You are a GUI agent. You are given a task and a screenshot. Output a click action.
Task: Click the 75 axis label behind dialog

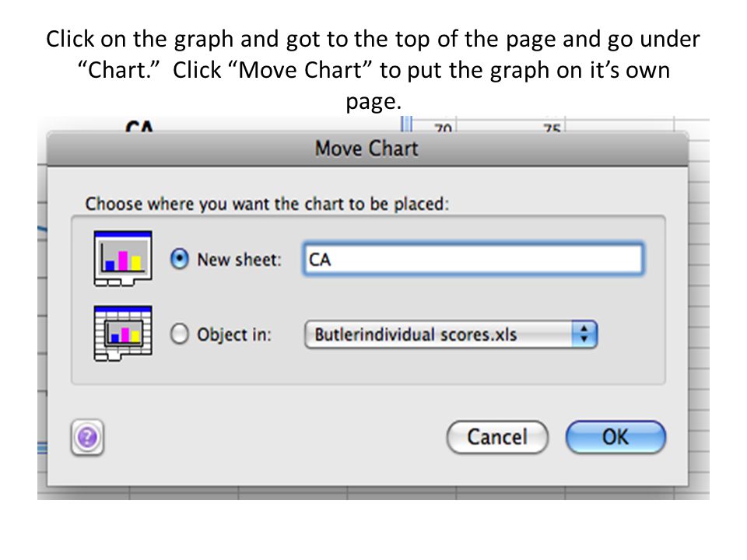tap(552, 128)
